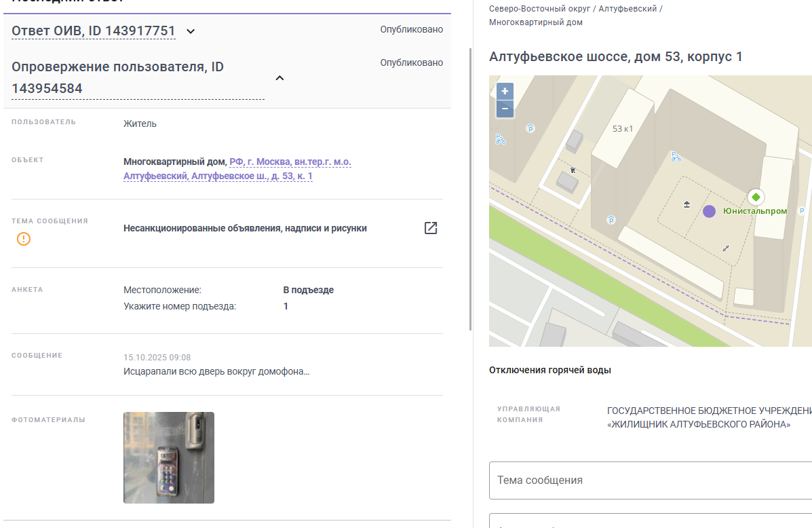This screenshot has width=812, height=528.
Task: Click bicycle parking icon near 53 к1 building
Action: pos(676,157)
